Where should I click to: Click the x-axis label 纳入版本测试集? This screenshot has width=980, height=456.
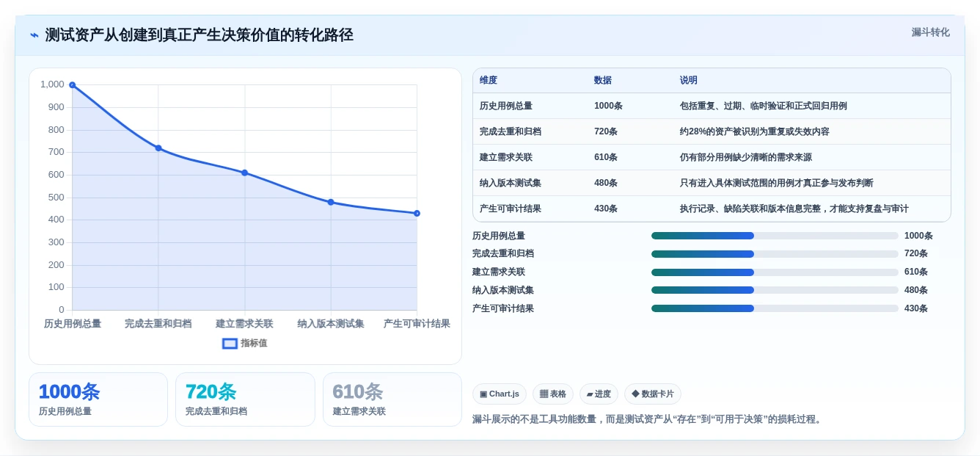point(331,324)
